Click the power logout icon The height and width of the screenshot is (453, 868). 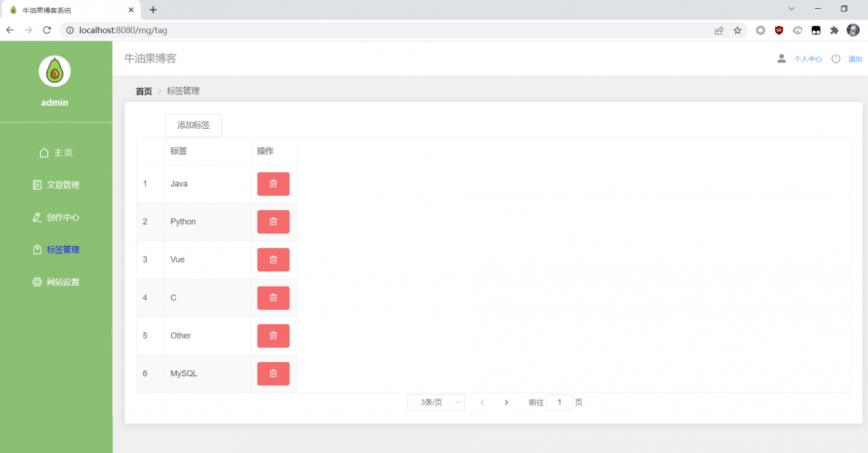835,59
